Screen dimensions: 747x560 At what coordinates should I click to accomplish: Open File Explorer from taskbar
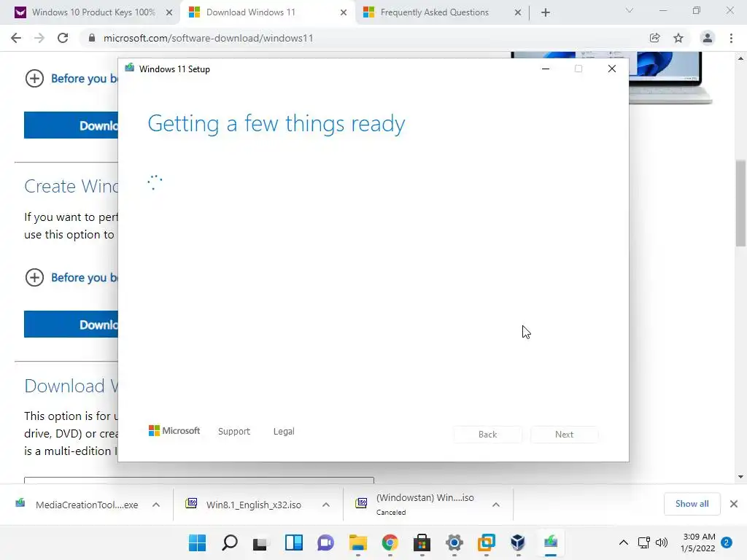tap(357, 542)
